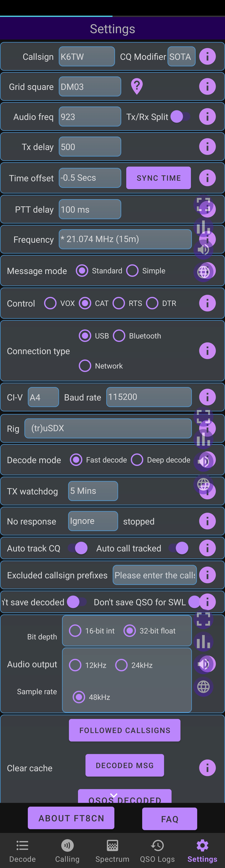Tap the info icon next to Time offset

(x=207, y=178)
